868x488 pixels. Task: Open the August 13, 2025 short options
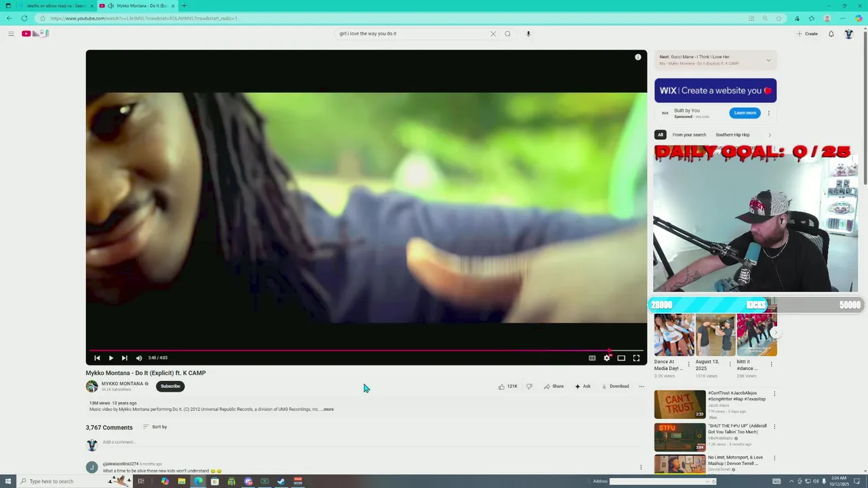pos(730,365)
